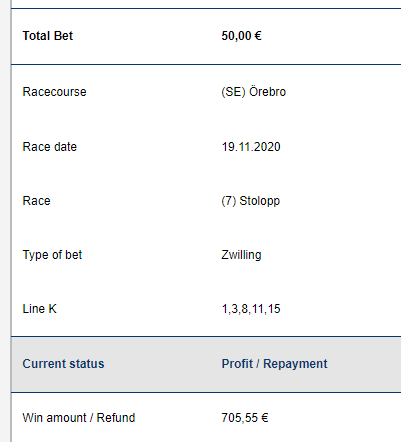Select the line numbers 1,3,8,11,15

[x=251, y=309]
